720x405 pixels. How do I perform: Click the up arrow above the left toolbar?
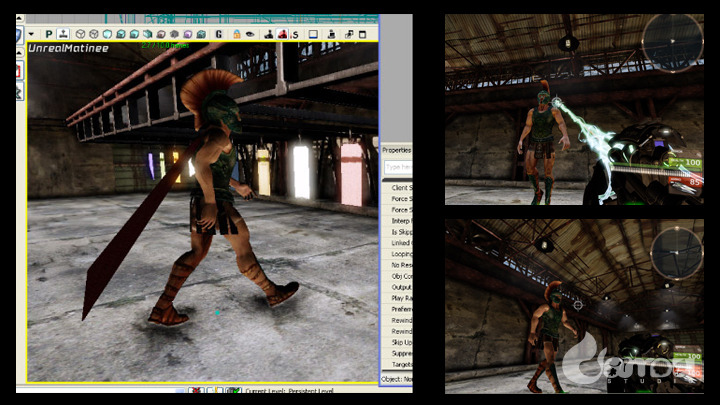19,18
